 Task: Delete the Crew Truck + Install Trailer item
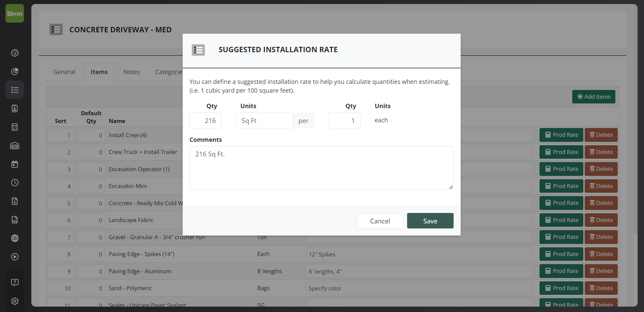click(601, 152)
